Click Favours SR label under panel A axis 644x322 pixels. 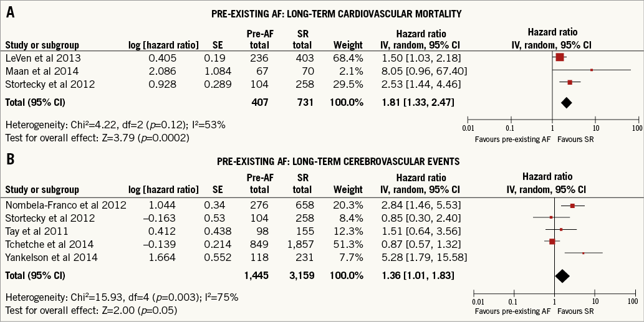pos(575,138)
